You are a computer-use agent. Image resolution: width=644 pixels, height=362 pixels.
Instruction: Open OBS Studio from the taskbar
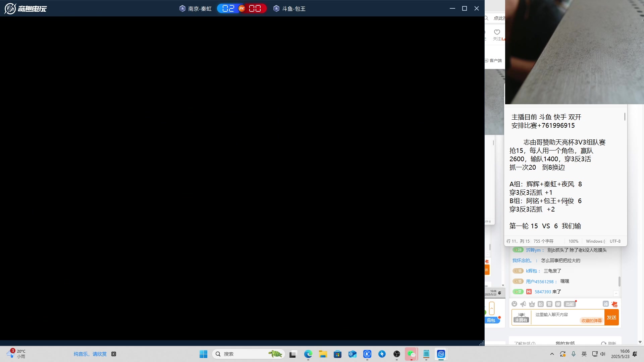coord(397,354)
